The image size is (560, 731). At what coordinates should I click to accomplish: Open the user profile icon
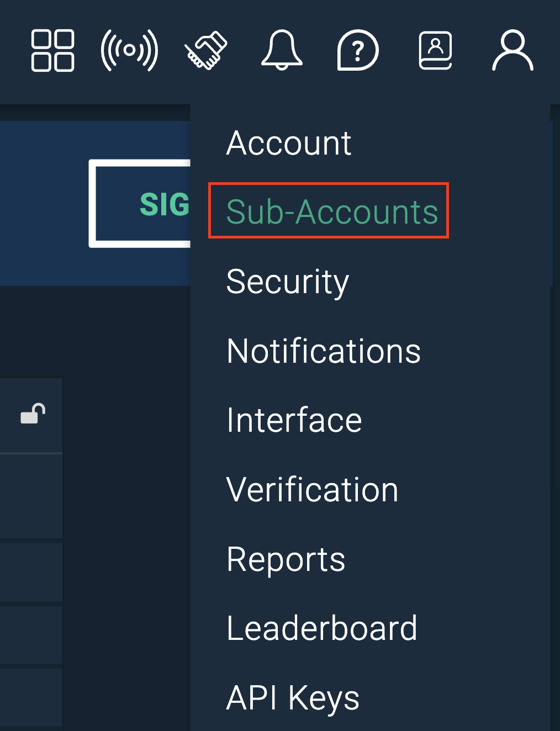[x=513, y=51]
